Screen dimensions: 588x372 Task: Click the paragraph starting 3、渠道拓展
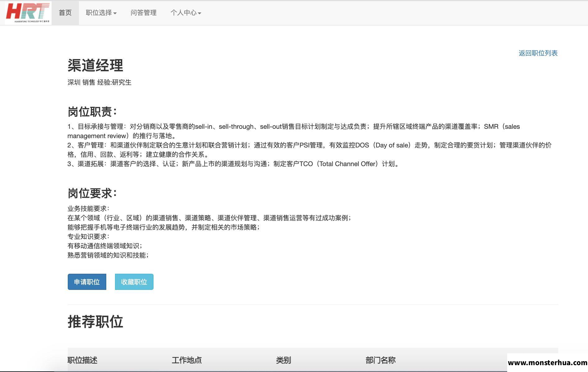[233, 164]
